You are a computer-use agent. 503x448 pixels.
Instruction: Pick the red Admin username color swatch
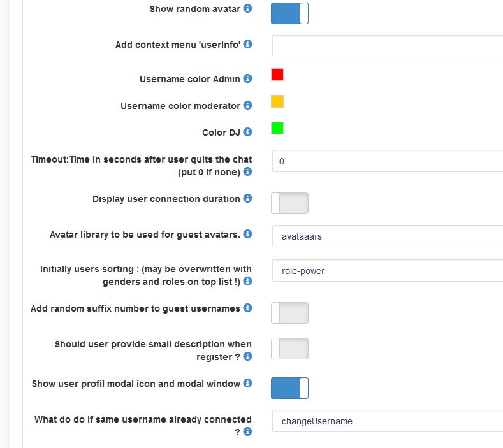tap(277, 75)
